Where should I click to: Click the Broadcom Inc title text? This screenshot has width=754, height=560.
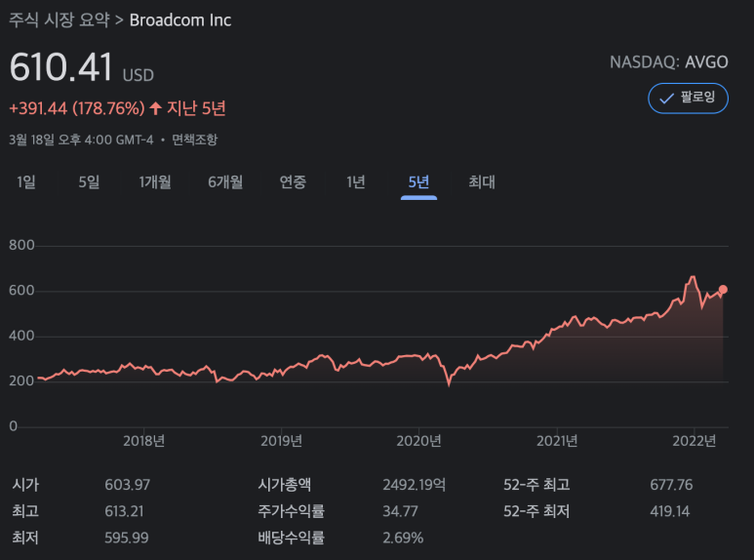[x=180, y=20]
